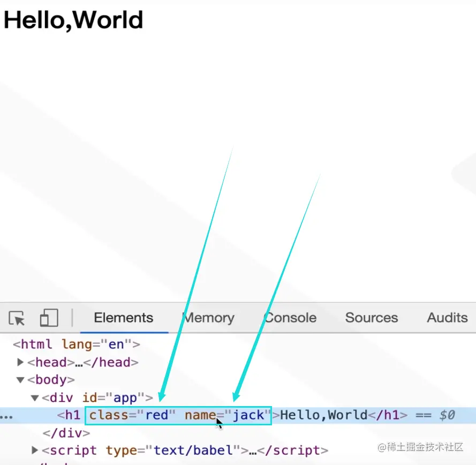Click the "app" id value in div row
Screen dimensions: 476x465
[x=125, y=397]
